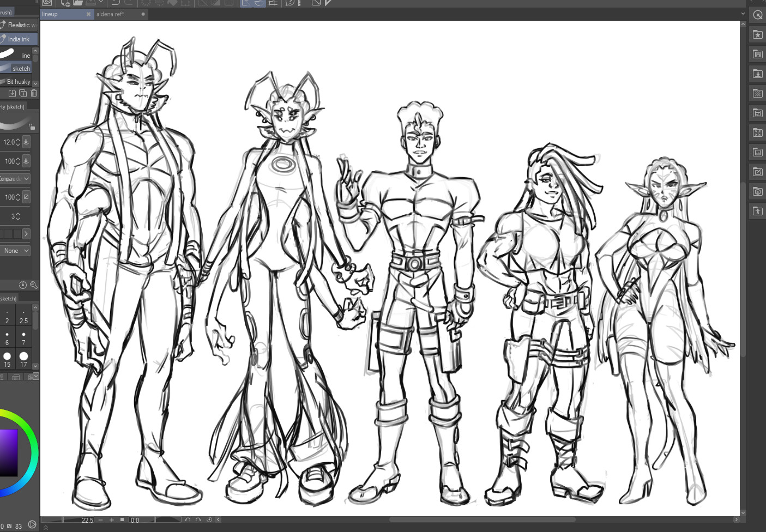Open the 'Compare density' blending mode dropdown
Image resolution: width=766 pixels, height=532 pixels.
[x=15, y=179]
